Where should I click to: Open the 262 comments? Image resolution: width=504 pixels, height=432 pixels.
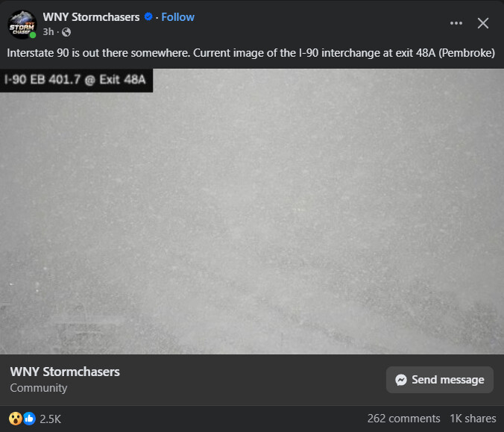pyautogui.click(x=403, y=419)
